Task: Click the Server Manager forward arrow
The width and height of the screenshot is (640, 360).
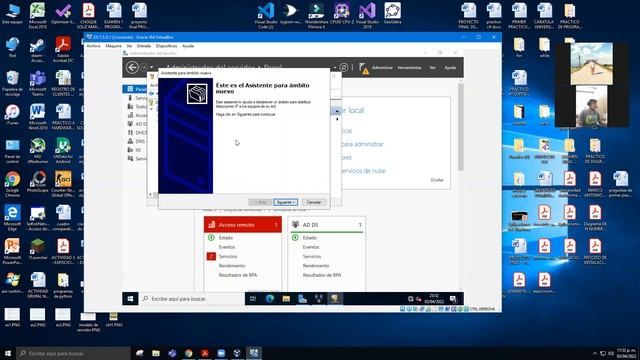Action: pyautogui.click(x=144, y=67)
